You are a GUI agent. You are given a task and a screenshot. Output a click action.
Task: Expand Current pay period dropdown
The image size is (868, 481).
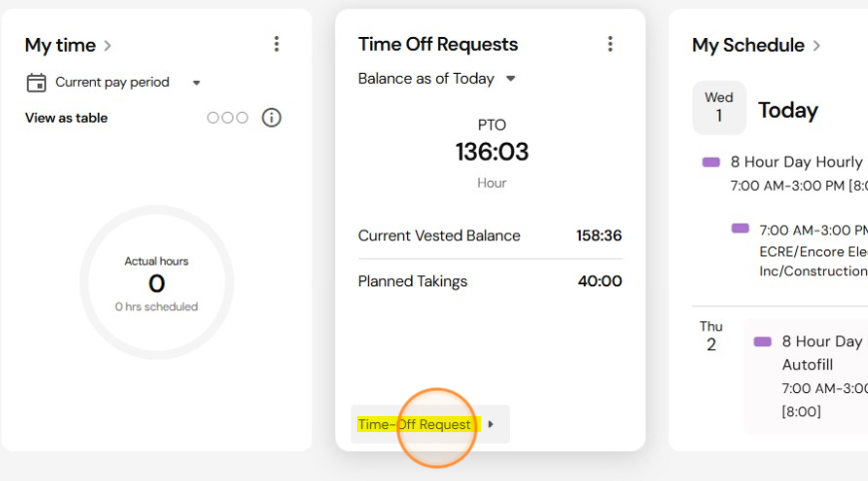(x=196, y=83)
